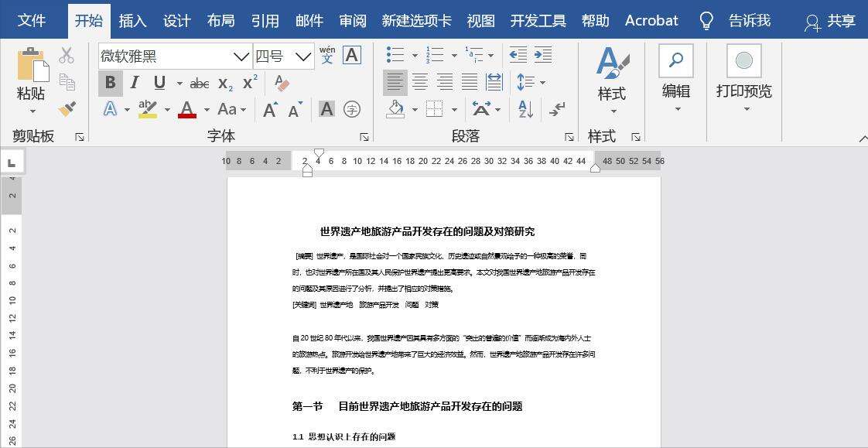Screen dimensions: 868x448
Task: Clear all formatting with the eraser icon
Action: tap(282, 82)
